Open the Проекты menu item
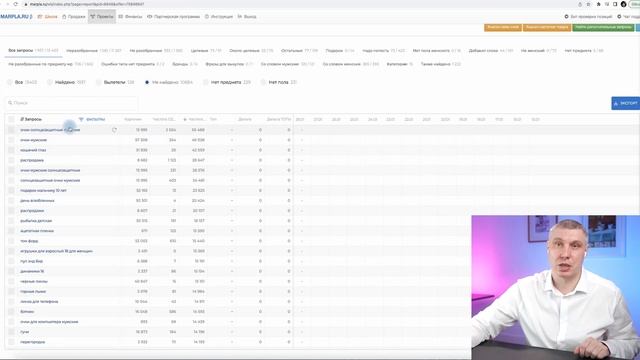 point(102,17)
